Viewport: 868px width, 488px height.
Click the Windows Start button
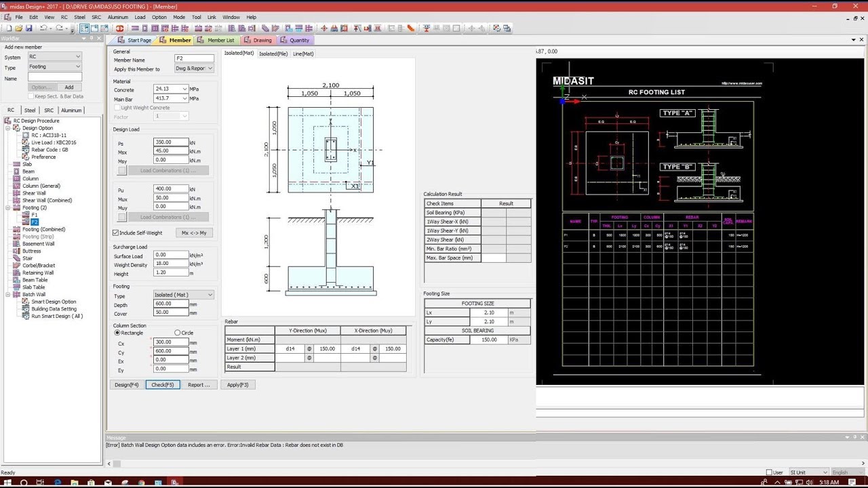point(8,483)
